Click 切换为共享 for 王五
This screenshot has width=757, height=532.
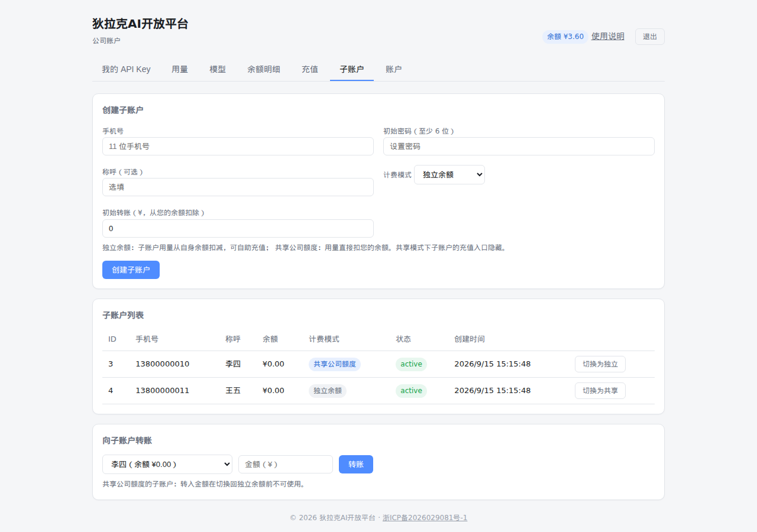click(600, 391)
